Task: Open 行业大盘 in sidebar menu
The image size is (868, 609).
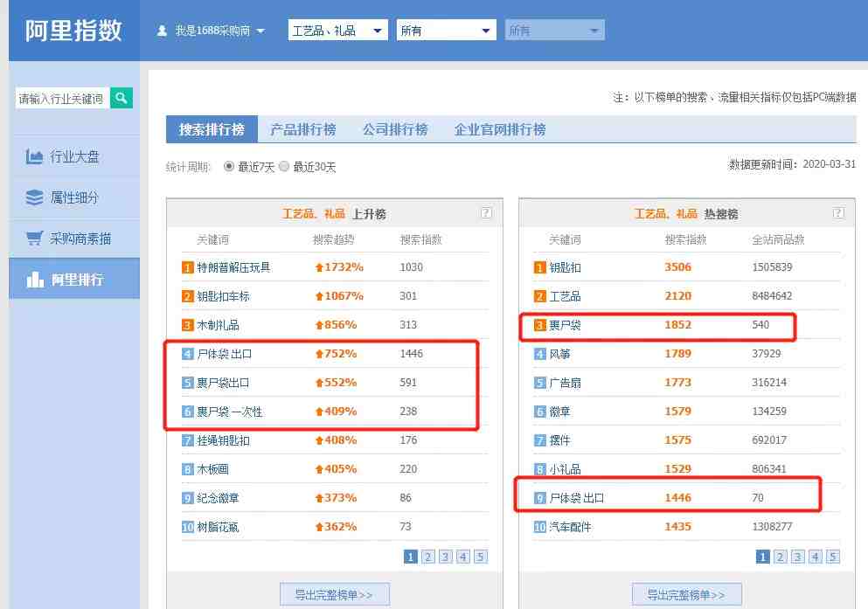Action: click(x=74, y=156)
